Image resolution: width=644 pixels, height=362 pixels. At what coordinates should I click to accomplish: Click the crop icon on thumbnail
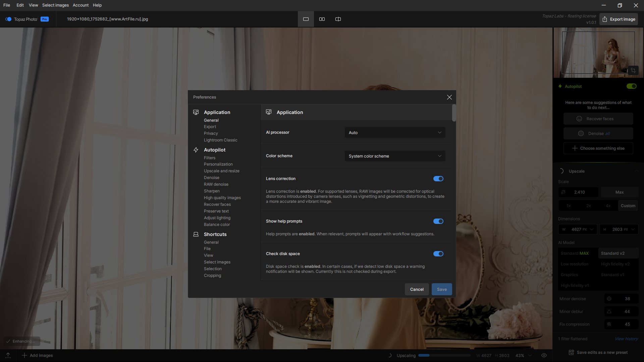click(x=633, y=70)
